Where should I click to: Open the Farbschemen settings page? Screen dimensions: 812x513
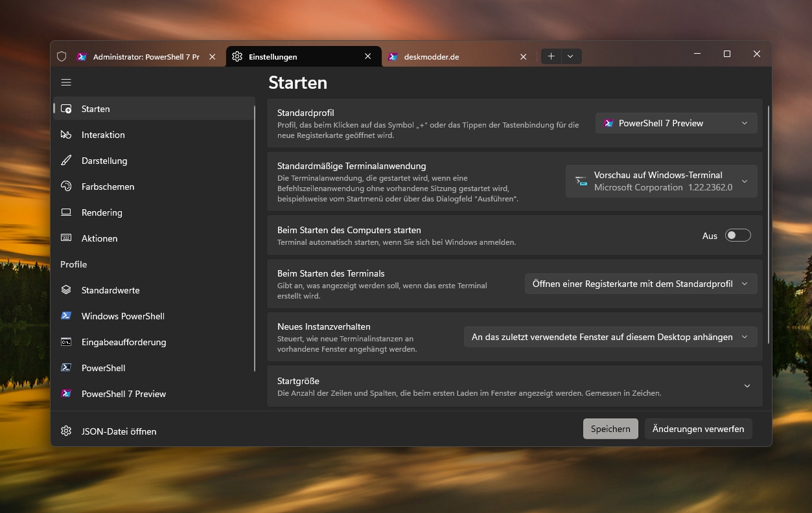(x=154, y=187)
